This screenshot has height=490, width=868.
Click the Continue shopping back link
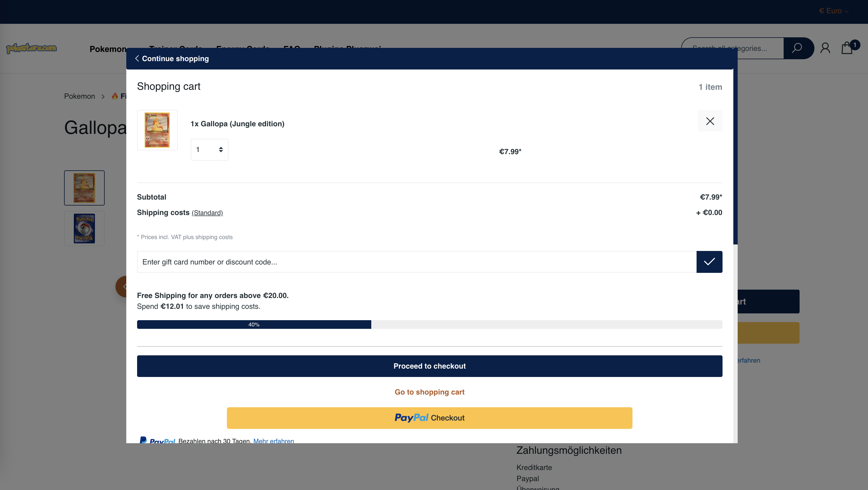tap(172, 59)
